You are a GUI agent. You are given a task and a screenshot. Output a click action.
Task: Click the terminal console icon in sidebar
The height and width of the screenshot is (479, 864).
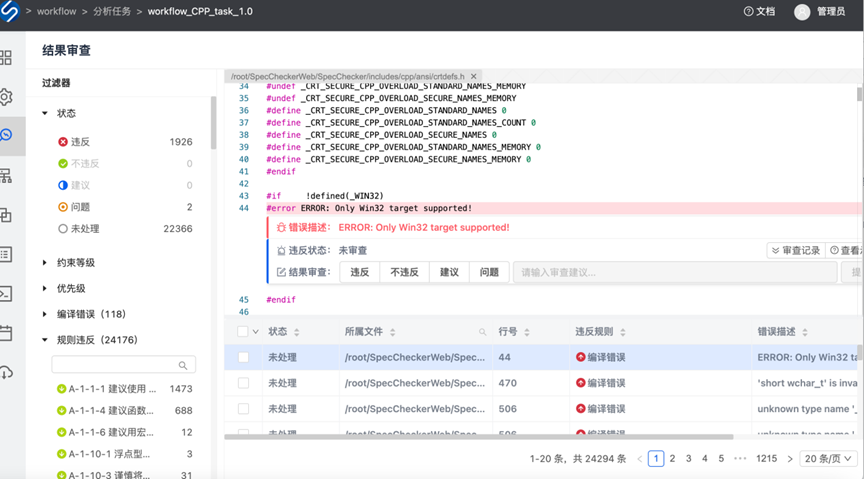click(6, 293)
